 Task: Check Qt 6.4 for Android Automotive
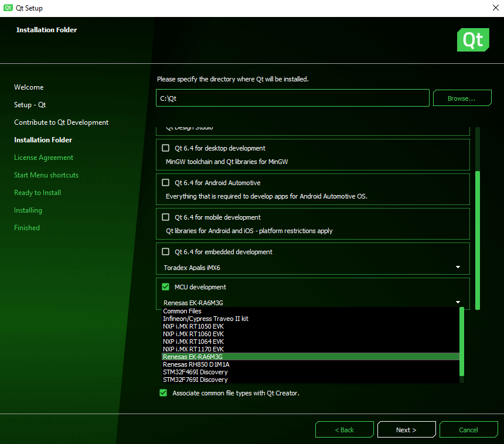click(x=166, y=183)
